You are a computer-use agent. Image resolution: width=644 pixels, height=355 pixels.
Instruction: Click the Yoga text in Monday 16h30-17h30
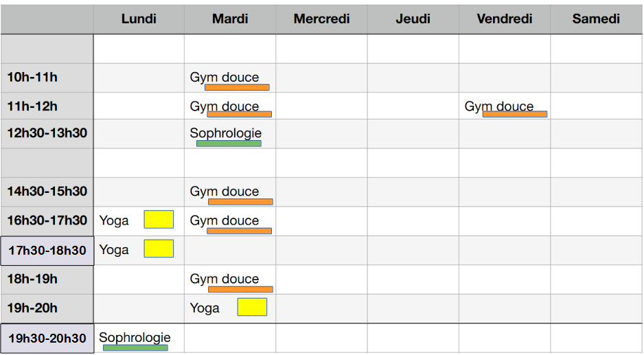(x=114, y=220)
